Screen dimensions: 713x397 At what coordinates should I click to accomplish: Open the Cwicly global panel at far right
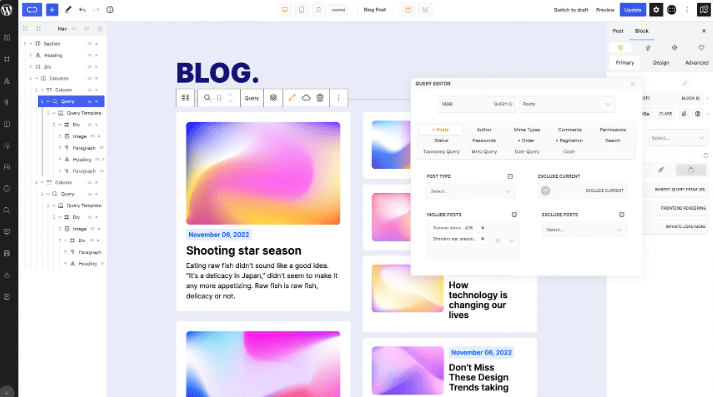(x=704, y=10)
